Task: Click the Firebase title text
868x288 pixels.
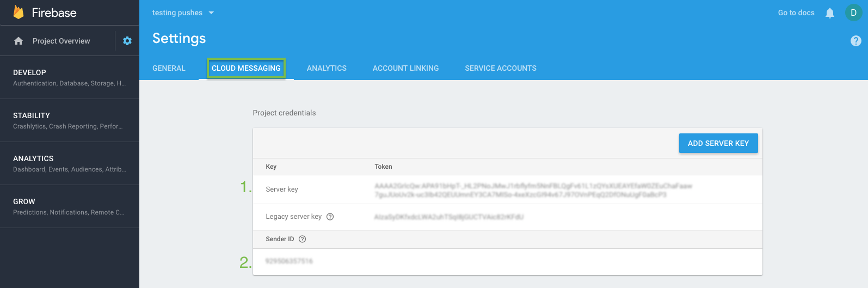Action: (x=54, y=13)
